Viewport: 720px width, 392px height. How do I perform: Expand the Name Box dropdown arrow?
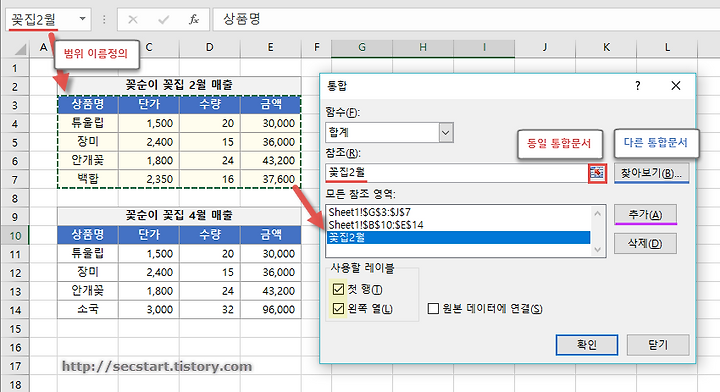pos(82,19)
